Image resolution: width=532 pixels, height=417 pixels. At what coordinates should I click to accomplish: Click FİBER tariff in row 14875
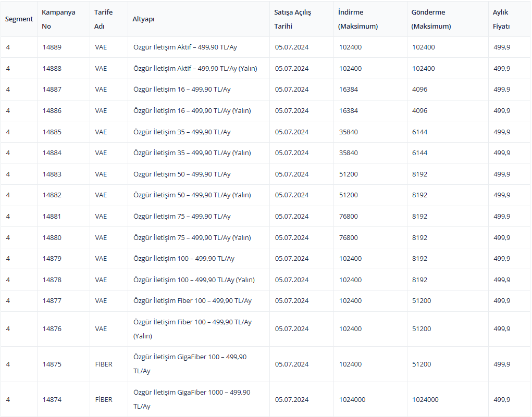[x=104, y=364]
